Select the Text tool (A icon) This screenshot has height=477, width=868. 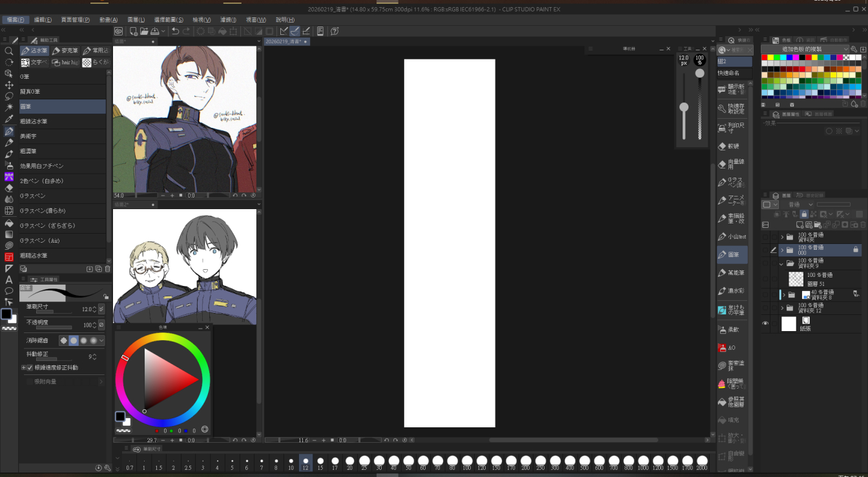(9, 279)
